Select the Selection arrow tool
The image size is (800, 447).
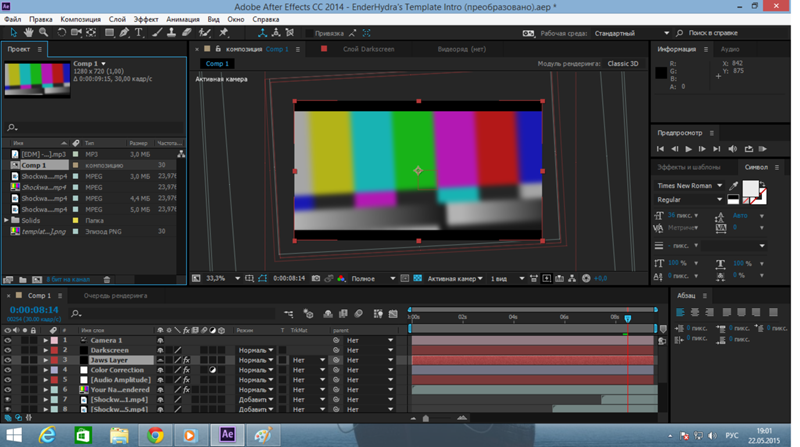pos(13,33)
